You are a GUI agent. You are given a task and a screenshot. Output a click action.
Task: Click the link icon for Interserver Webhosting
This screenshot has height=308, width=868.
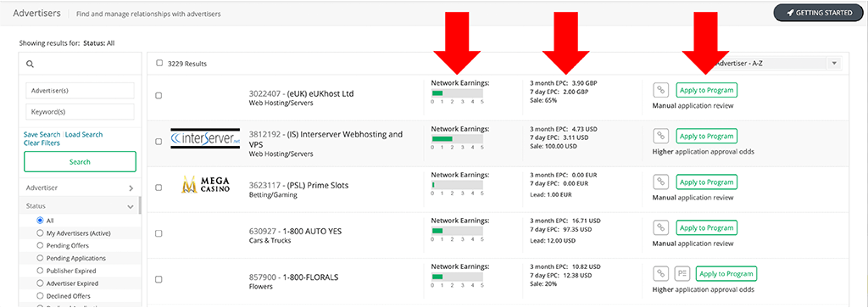coord(660,137)
